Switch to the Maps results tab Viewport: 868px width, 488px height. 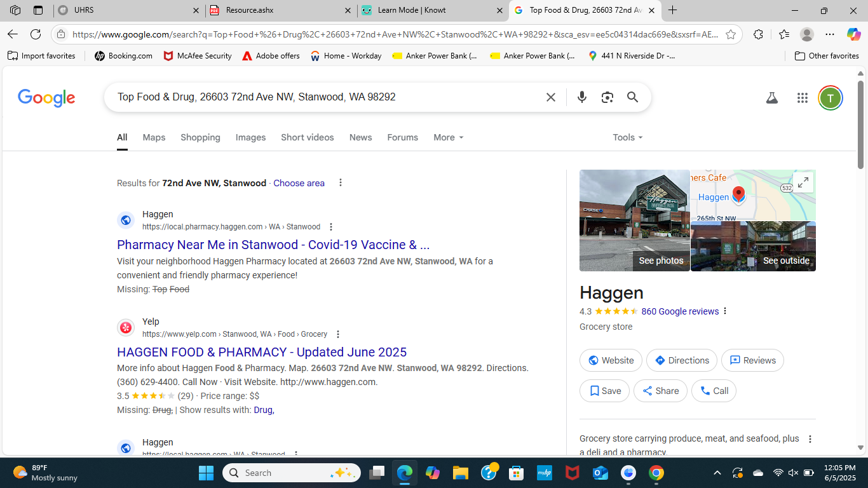tap(154, 137)
